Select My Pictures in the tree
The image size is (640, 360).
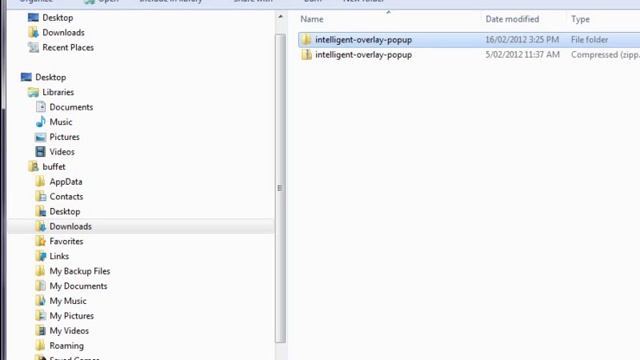(x=71, y=316)
